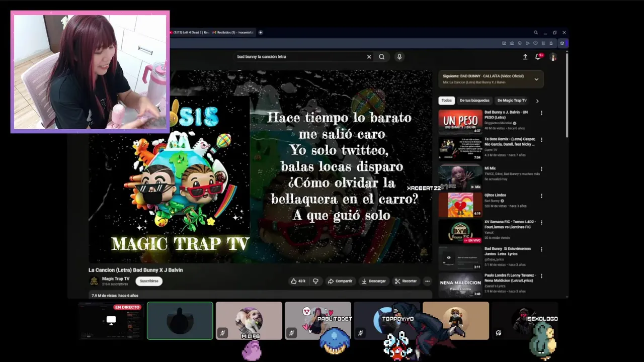This screenshot has height=362, width=644.
Task: Show more filter chips with right arrow
Action: click(x=537, y=101)
